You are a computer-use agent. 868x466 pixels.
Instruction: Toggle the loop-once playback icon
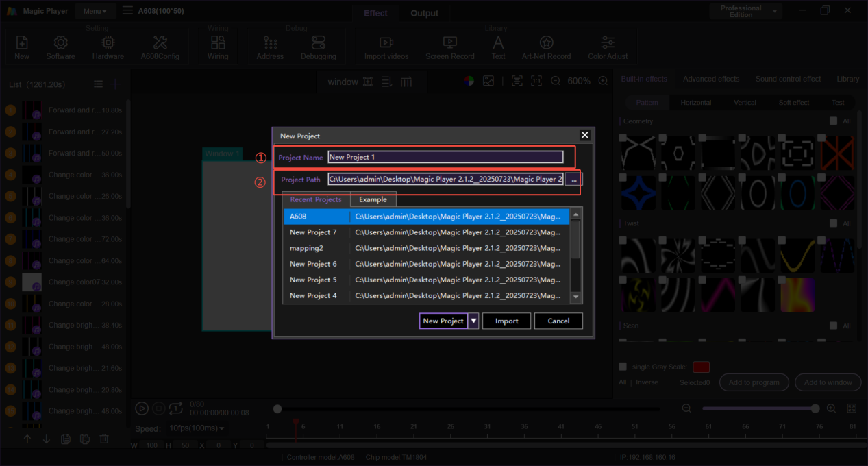click(x=176, y=408)
